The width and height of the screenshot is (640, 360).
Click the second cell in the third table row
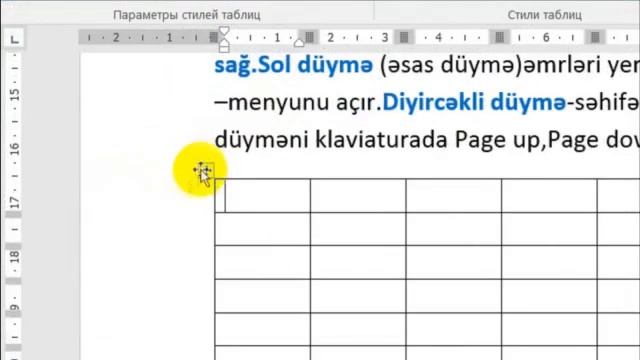(358, 262)
